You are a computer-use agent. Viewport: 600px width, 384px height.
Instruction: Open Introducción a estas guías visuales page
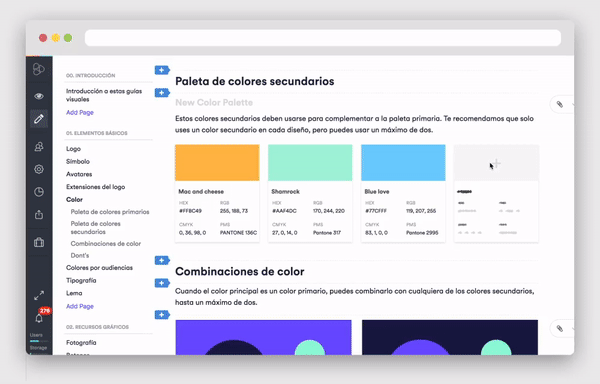click(x=104, y=95)
